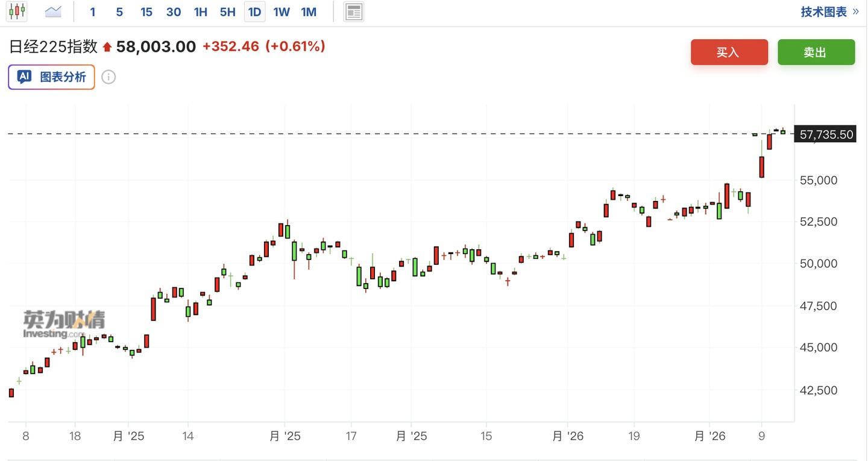Screen dimensions: 868x461
Task: Click the 57,735.50 price label
Action: 826,135
